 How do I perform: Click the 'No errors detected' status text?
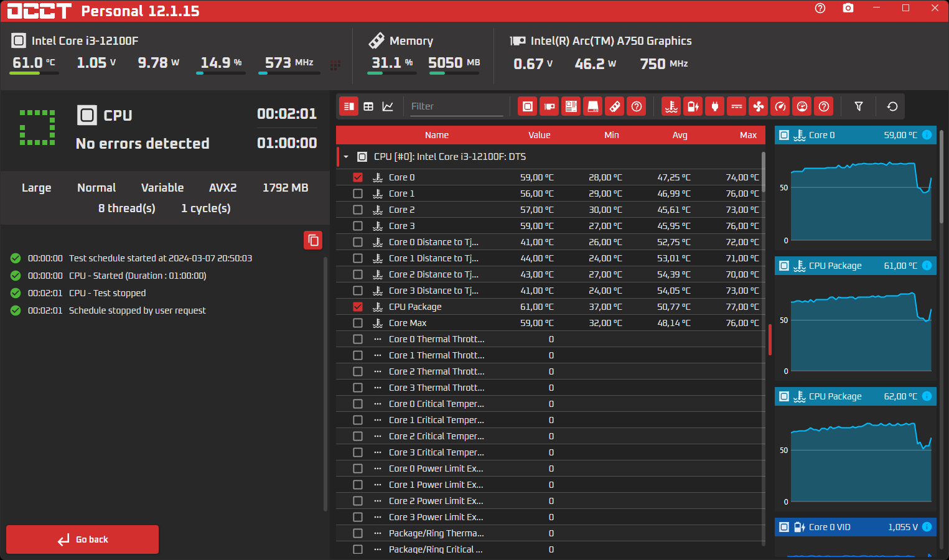pos(143,144)
